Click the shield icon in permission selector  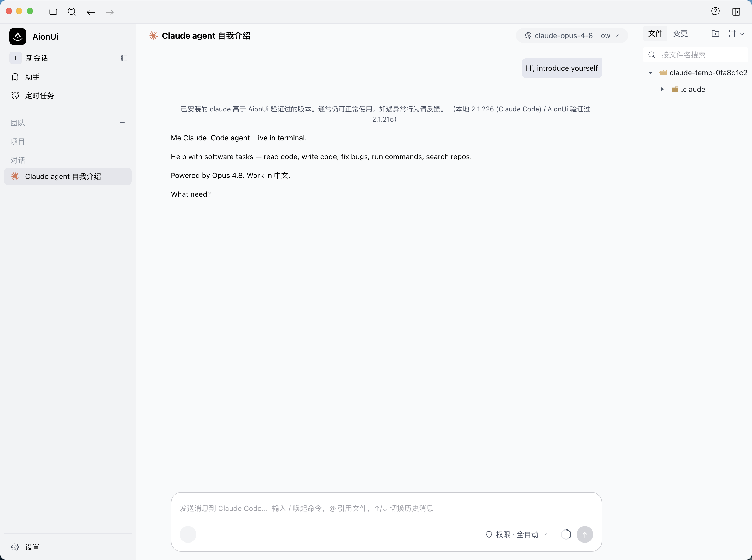click(489, 535)
